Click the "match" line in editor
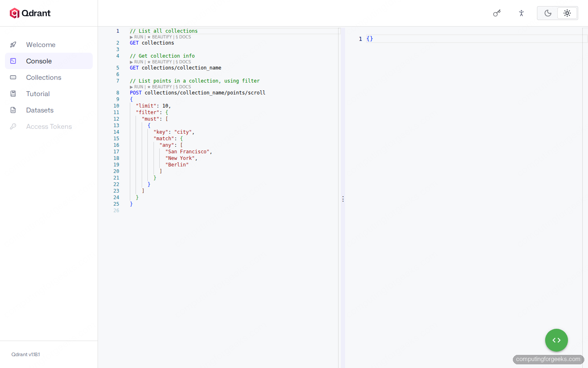This screenshot has width=588, height=368. click(x=168, y=139)
